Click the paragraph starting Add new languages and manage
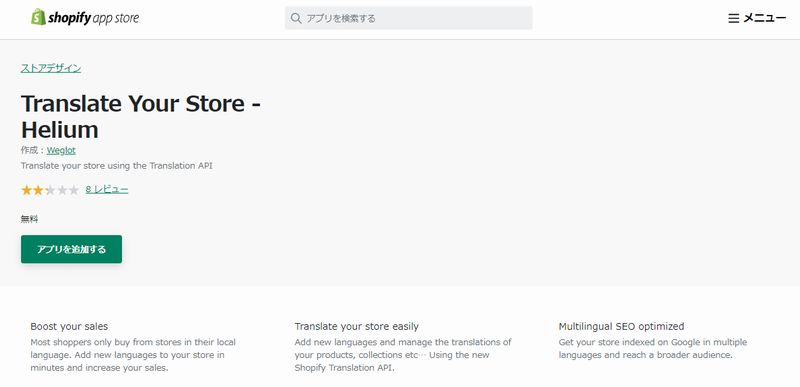 (403, 355)
